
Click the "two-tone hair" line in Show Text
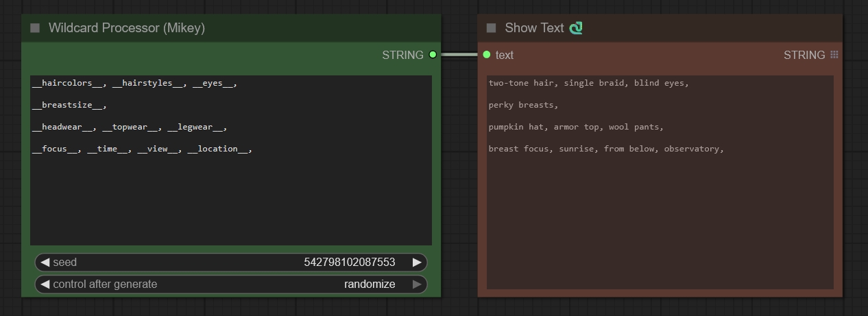[x=521, y=83]
